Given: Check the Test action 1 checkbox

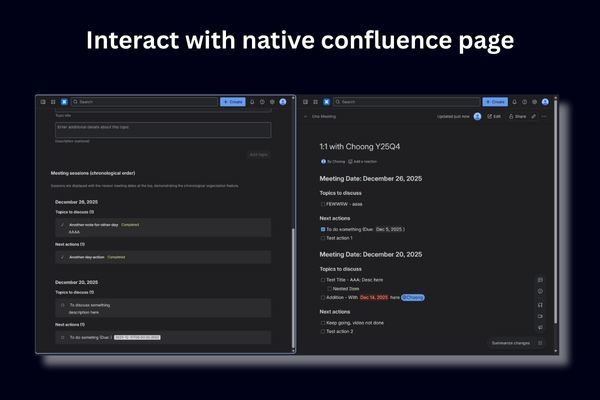Looking at the screenshot, I should (323, 238).
